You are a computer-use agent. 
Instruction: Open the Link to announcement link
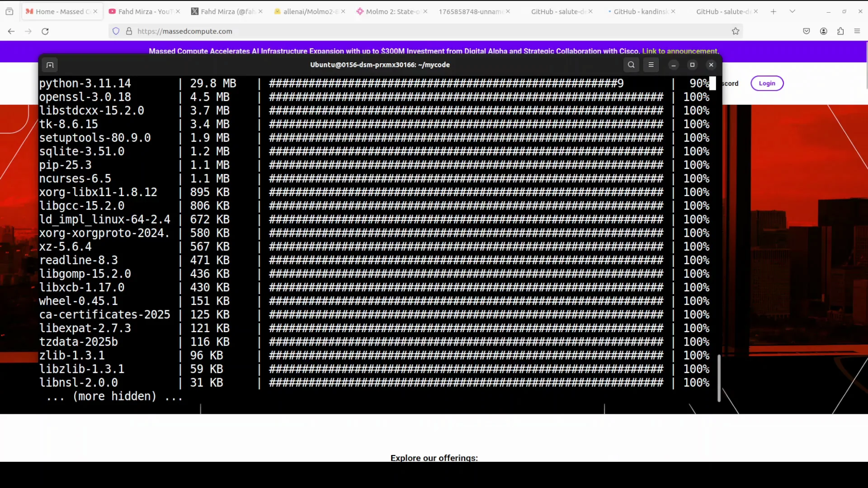[680, 51]
